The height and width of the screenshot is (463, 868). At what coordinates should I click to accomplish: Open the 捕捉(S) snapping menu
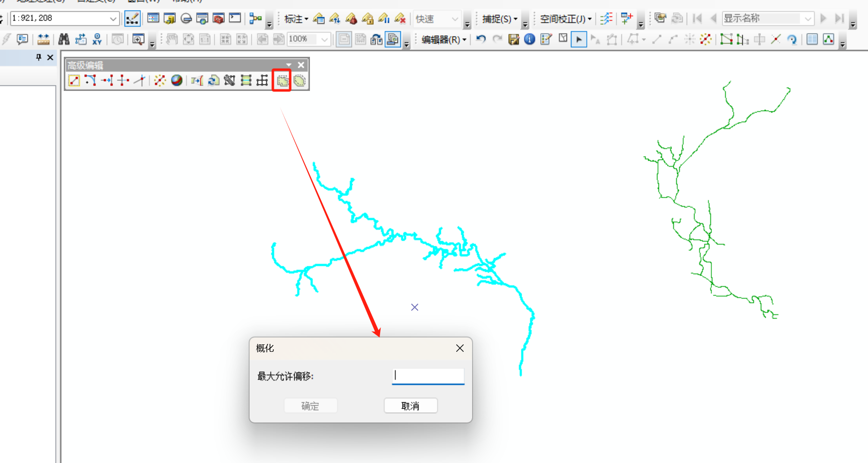500,19
